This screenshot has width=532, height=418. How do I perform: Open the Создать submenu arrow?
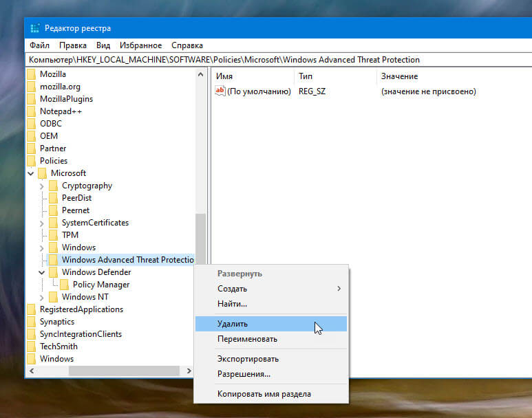(339, 289)
